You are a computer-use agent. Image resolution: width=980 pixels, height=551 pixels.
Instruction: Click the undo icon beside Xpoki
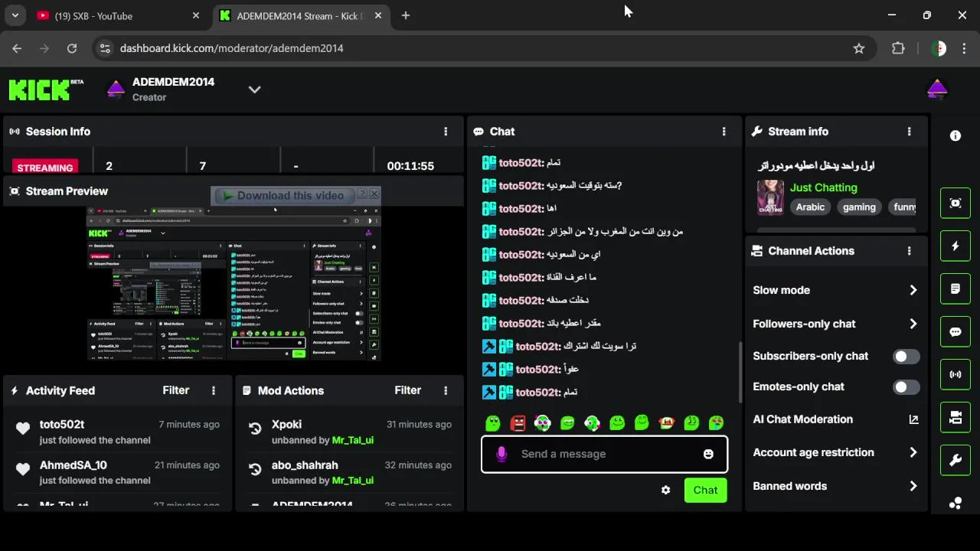(x=255, y=429)
